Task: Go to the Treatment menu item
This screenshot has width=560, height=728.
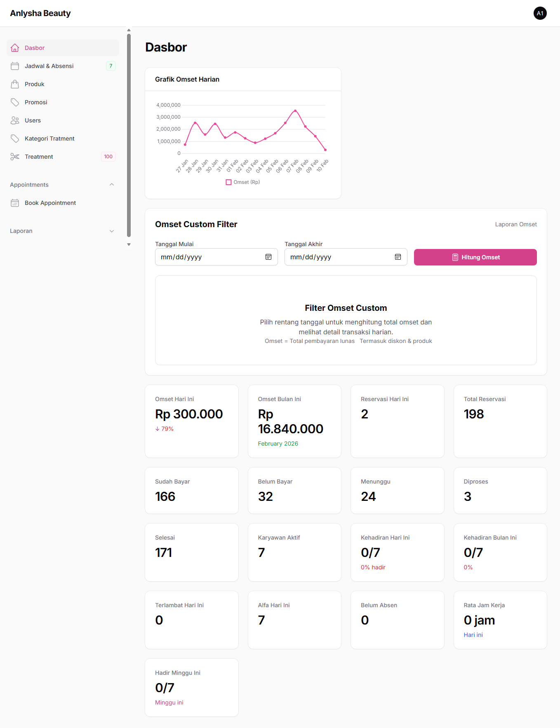Action: coord(39,157)
